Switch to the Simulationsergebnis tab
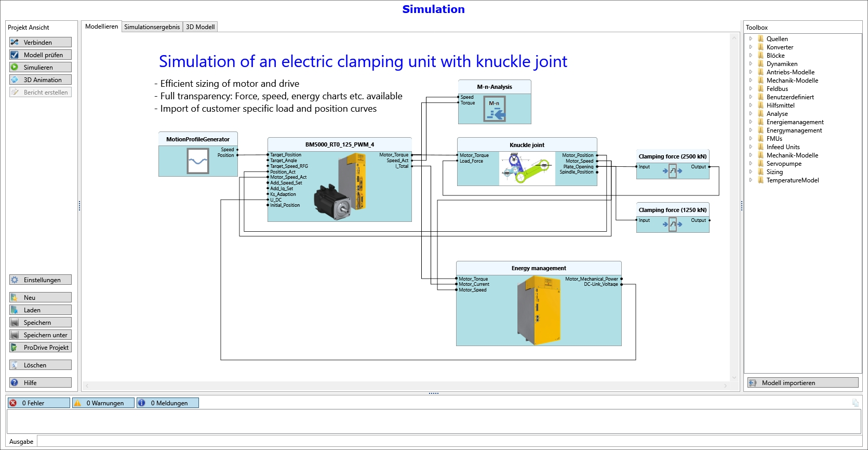Screen dimensions: 868x450 (152, 27)
